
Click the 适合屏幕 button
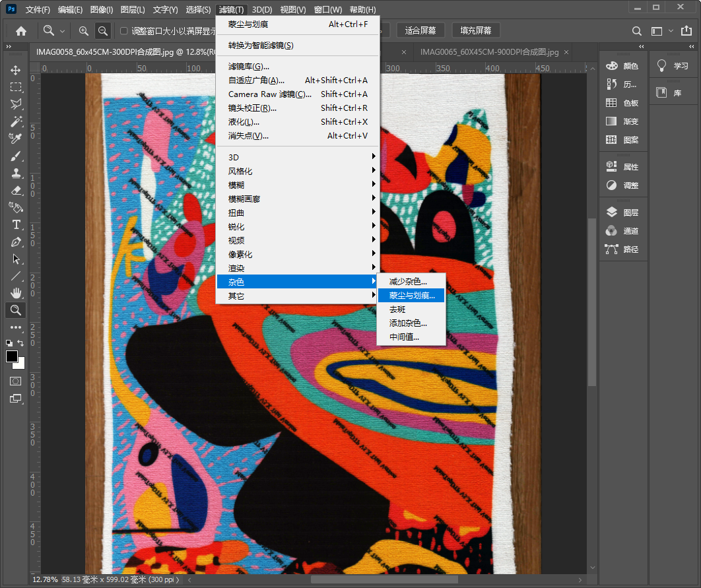tap(420, 30)
